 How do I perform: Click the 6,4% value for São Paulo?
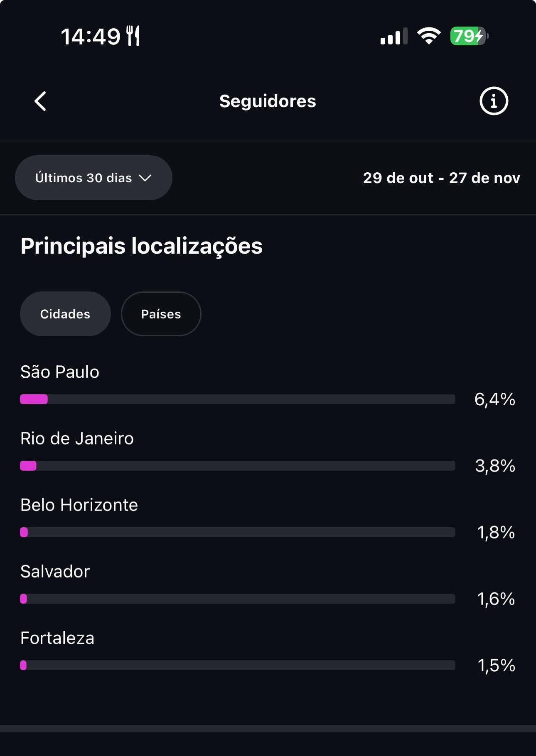[494, 399]
